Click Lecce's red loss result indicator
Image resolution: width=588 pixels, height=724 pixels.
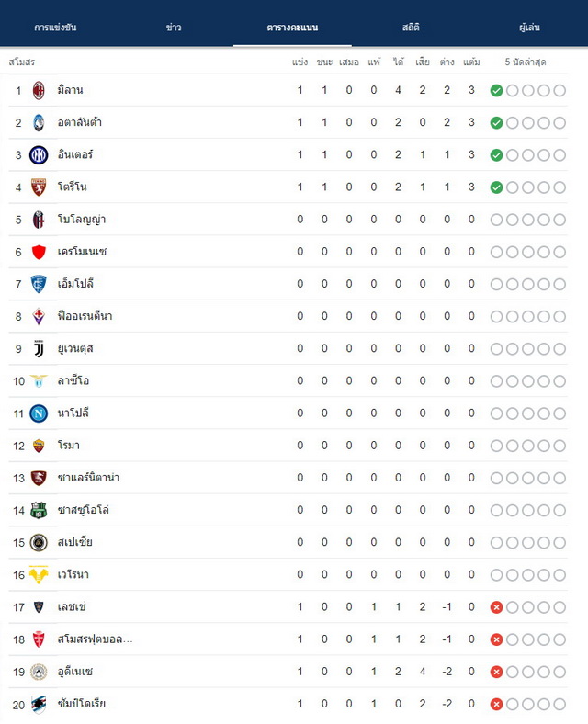[x=496, y=607]
